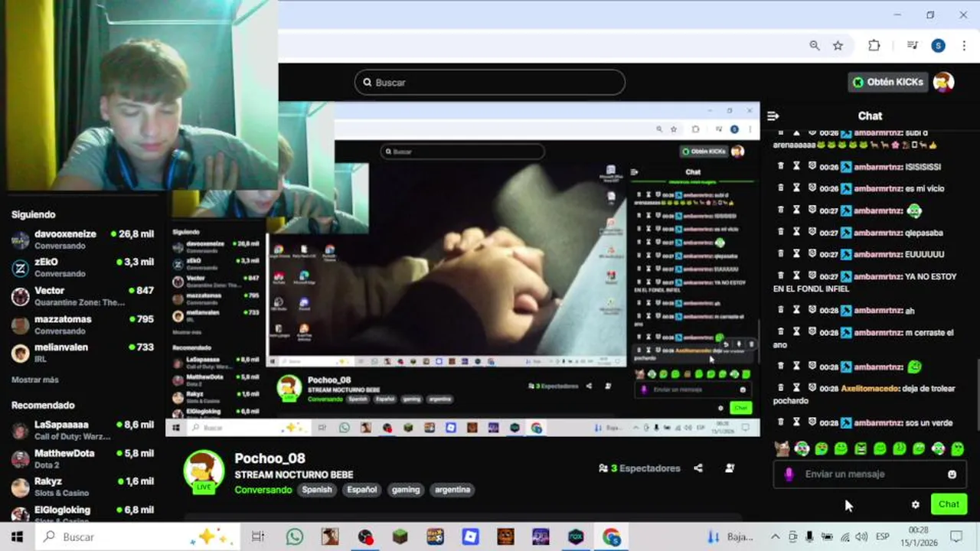
Task: Open WhatsApp from the taskbar
Action: tap(294, 536)
